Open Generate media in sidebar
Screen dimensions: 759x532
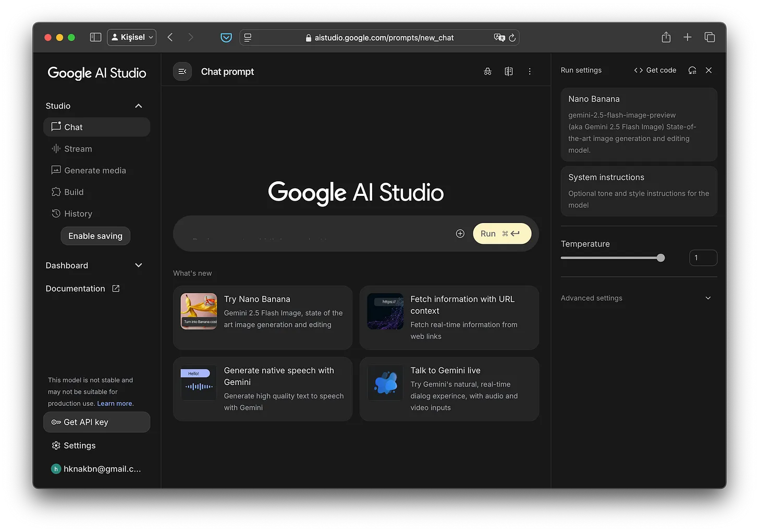click(96, 170)
